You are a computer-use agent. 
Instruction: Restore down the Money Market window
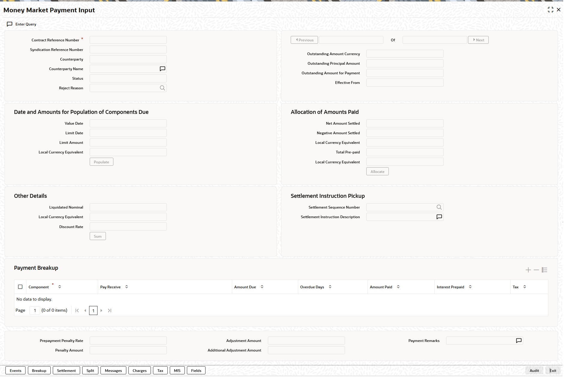coord(550,10)
